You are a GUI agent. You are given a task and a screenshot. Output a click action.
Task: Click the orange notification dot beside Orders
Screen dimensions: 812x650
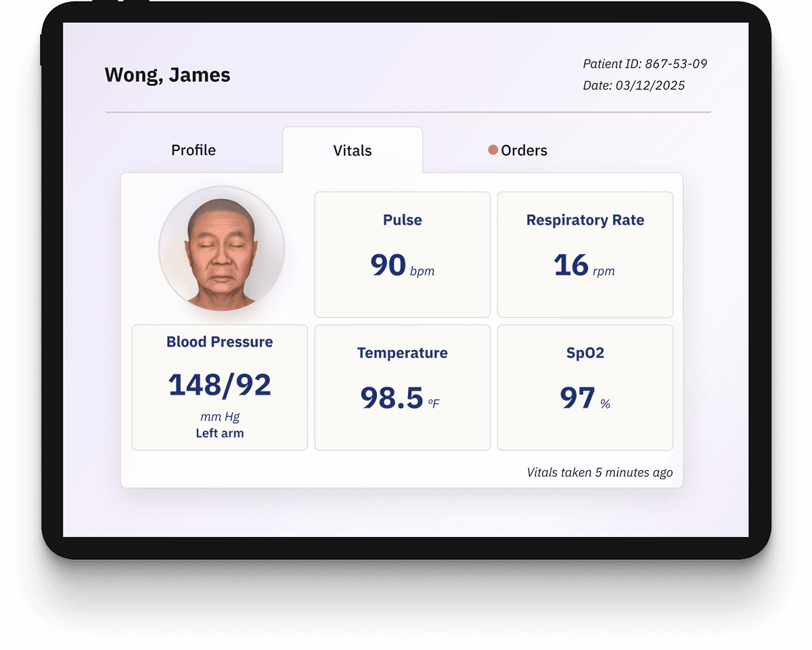coord(493,150)
